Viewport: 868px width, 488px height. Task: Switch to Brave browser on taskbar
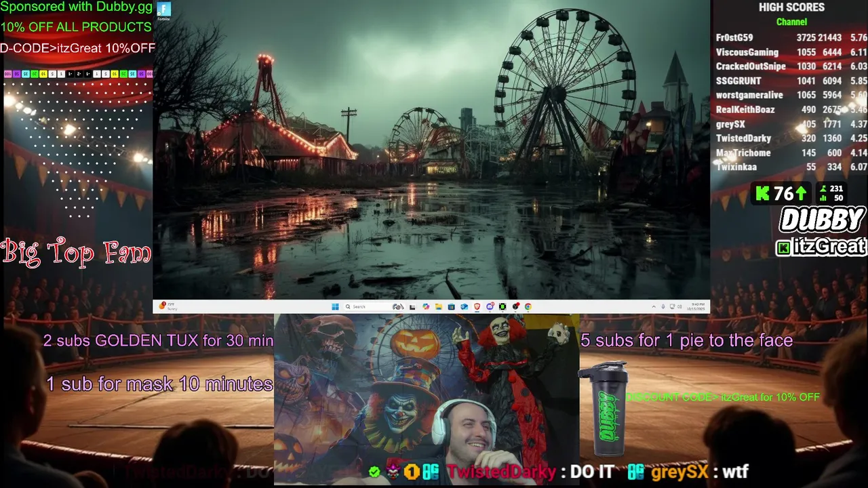(477, 306)
